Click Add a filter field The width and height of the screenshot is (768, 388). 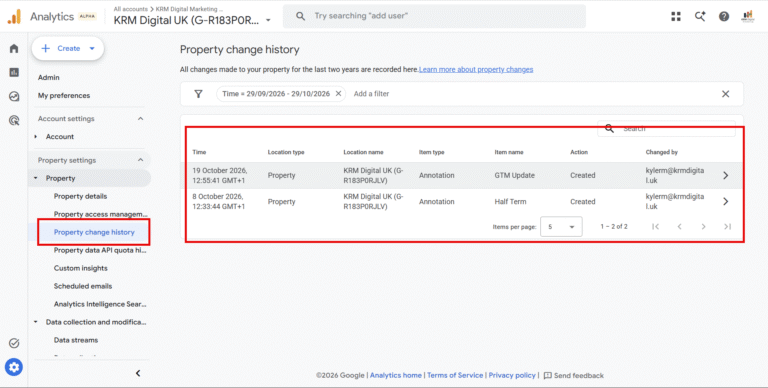(x=371, y=94)
